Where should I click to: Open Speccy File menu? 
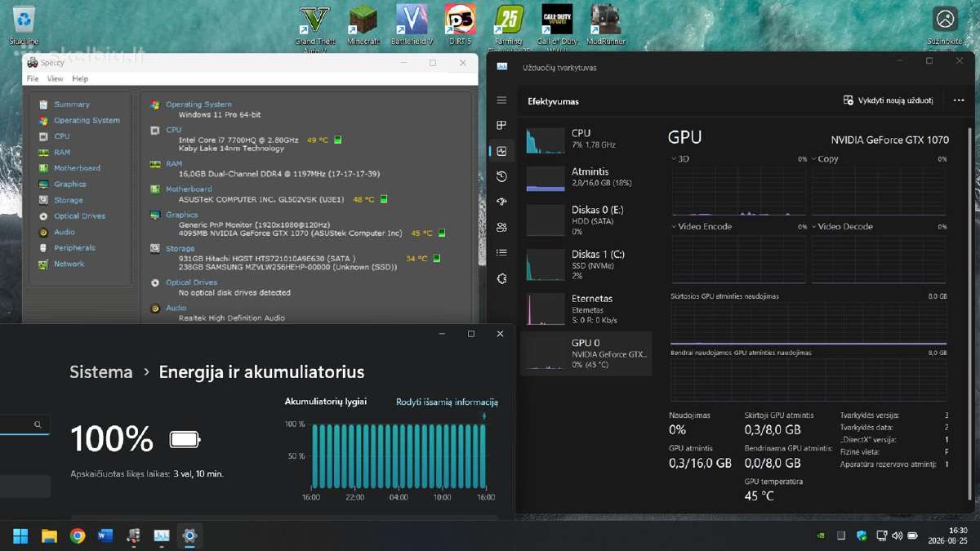(x=33, y=79)
